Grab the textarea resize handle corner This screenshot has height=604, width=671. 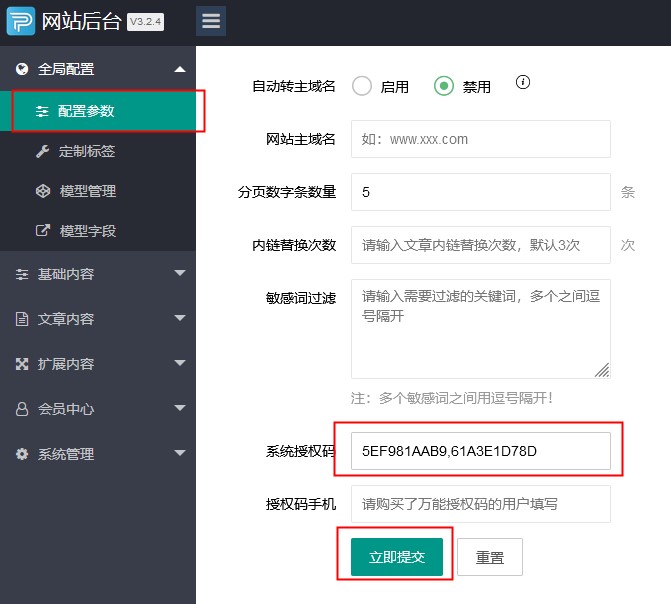pos(602,370)
